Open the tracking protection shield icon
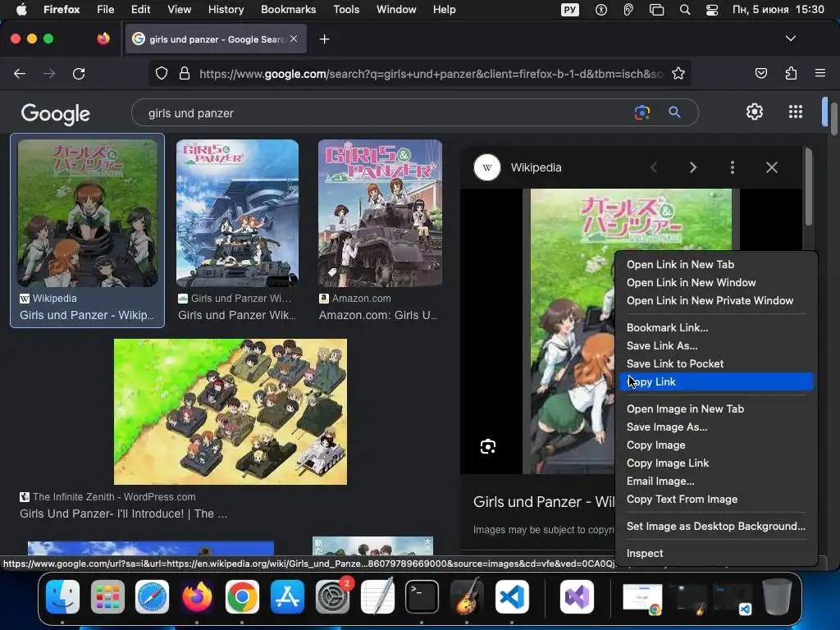Image resolution: width=840 pixels, height=630 pixels. pos(162,73)
